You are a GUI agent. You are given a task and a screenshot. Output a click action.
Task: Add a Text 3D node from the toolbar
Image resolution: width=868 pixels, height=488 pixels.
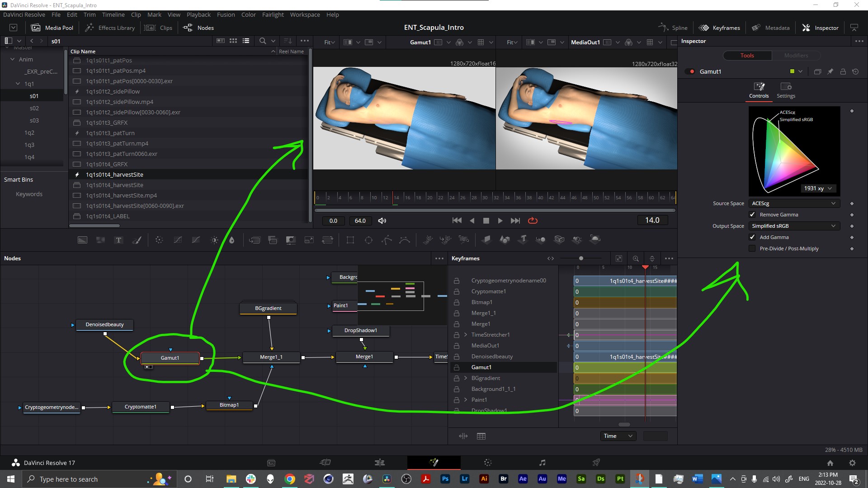pos(523,239)
